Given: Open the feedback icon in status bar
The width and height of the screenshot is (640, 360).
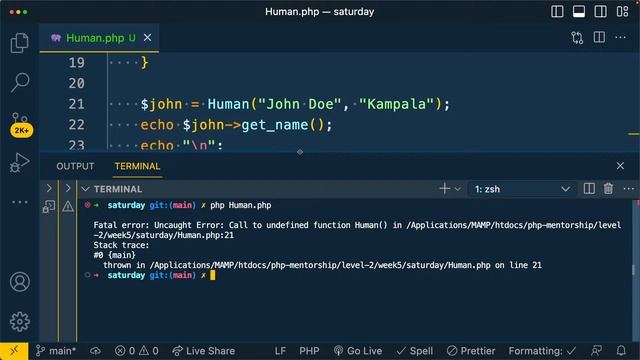Looking at the screenshot, I should pyautogui.click(x=596, y=351).
